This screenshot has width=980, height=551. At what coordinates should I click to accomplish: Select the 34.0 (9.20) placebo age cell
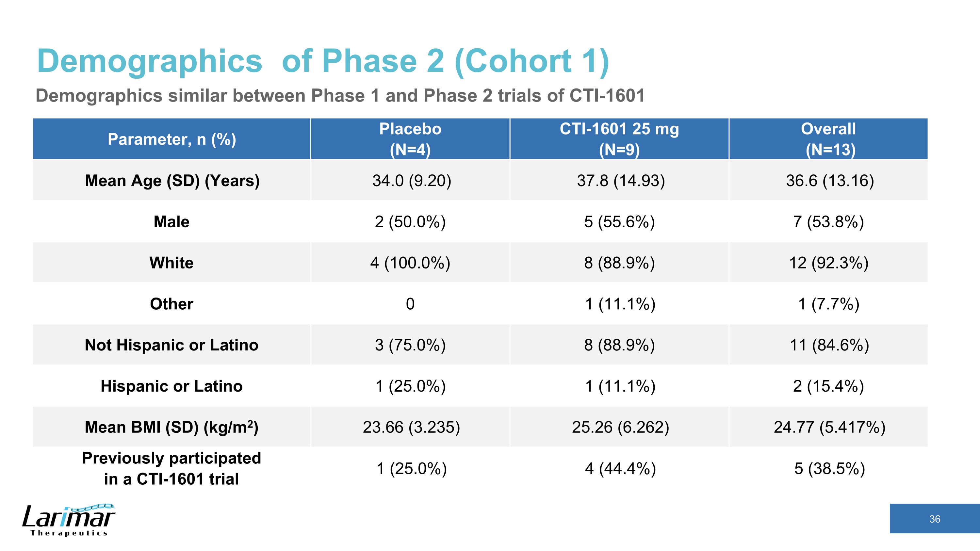click(x=411, y=181)
